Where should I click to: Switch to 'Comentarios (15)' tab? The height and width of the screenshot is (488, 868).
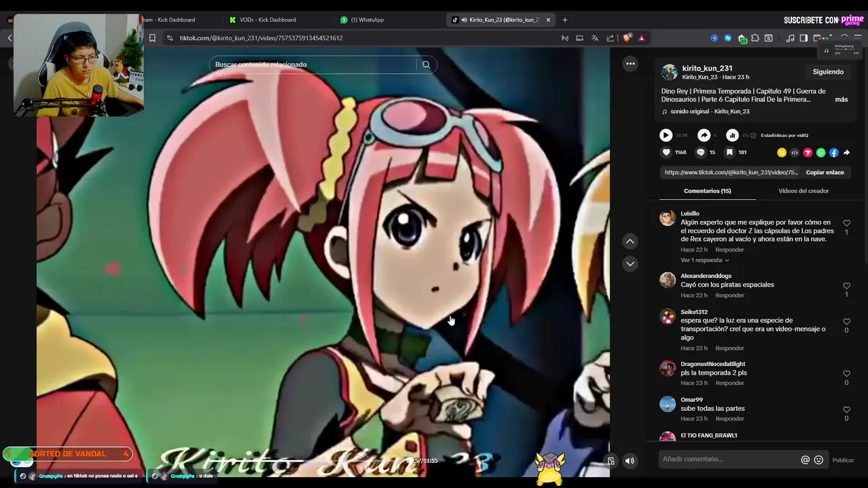[x=707, y=191]
